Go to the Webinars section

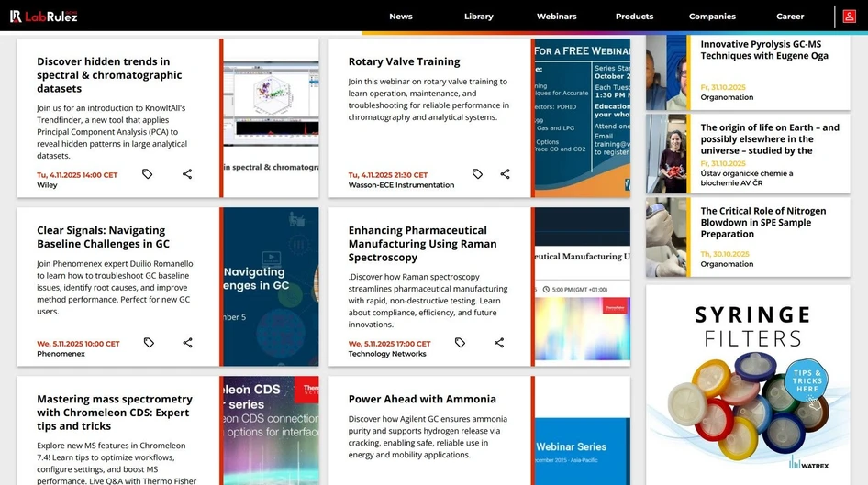556,16
